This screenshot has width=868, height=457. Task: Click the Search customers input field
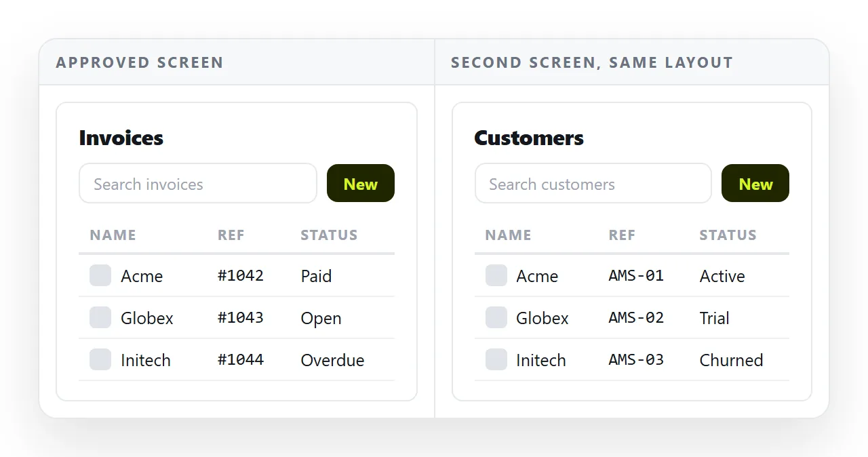tap(593, 183)
